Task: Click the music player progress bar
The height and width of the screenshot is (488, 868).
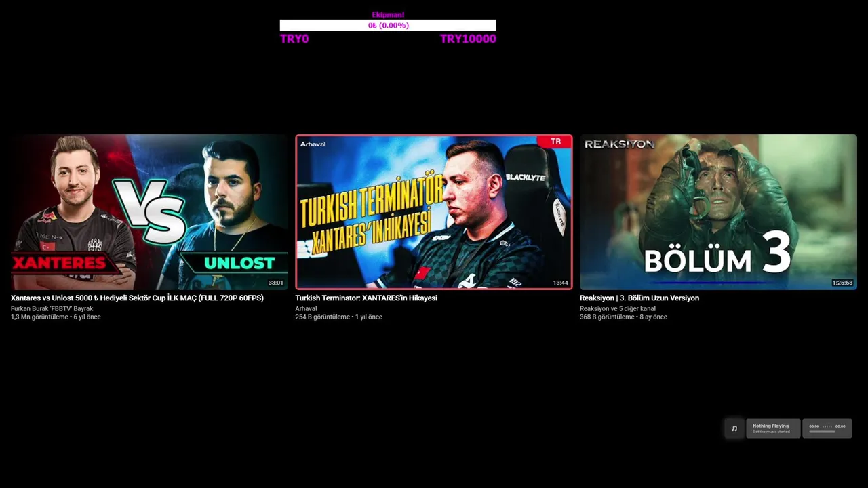Action: 823,432
